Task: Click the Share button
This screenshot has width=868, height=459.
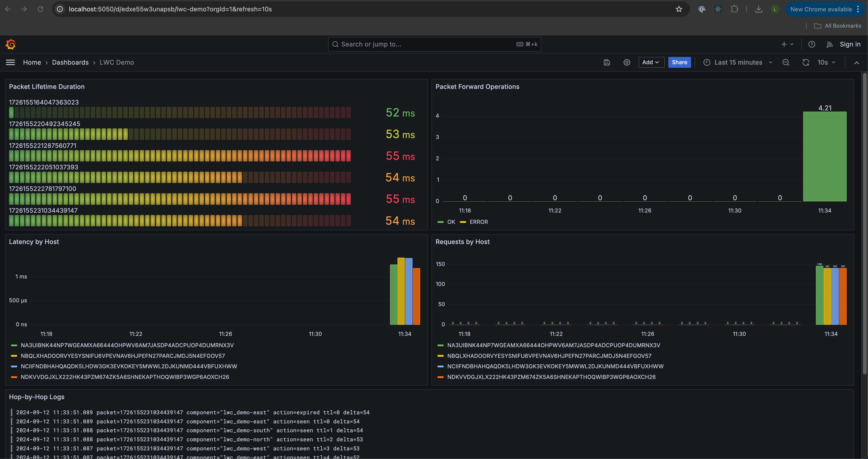Action: click(679, 62)
